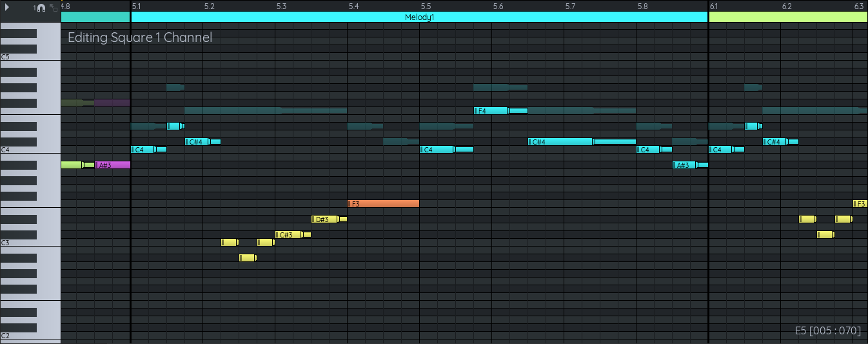Select the cyan F4 note
This screenshot has width=868, height=344.
pos(500,111)
